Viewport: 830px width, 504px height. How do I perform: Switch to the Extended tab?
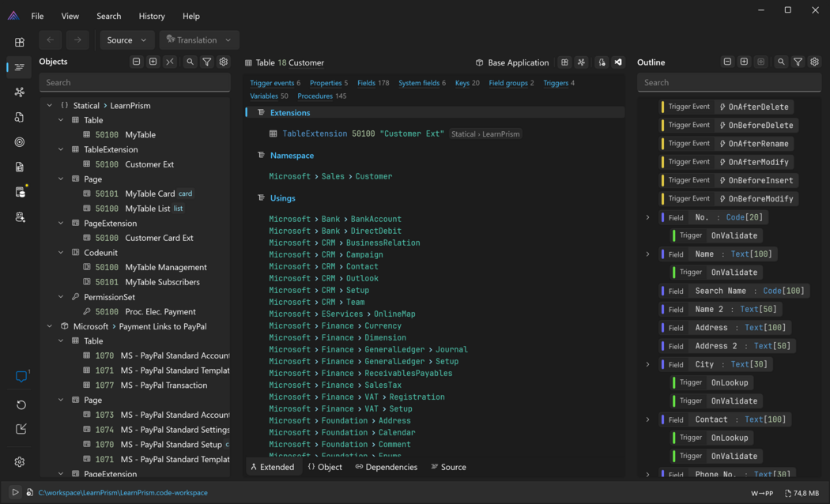tap(273, 467)
